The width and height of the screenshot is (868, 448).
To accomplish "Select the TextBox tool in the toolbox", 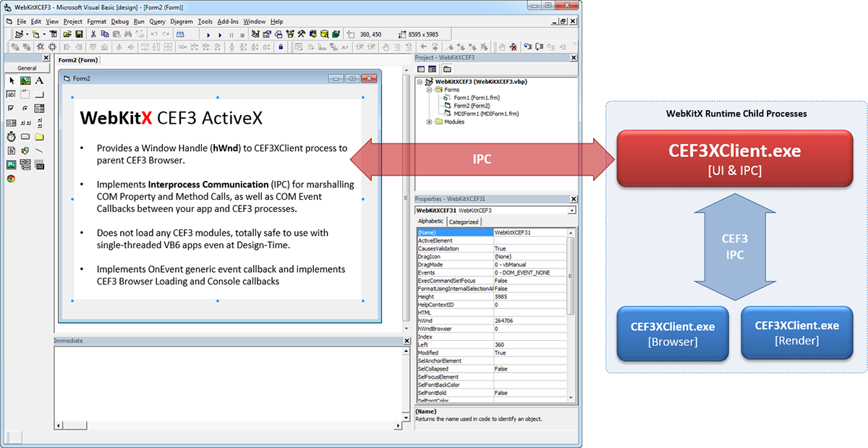I will [12, 94].
